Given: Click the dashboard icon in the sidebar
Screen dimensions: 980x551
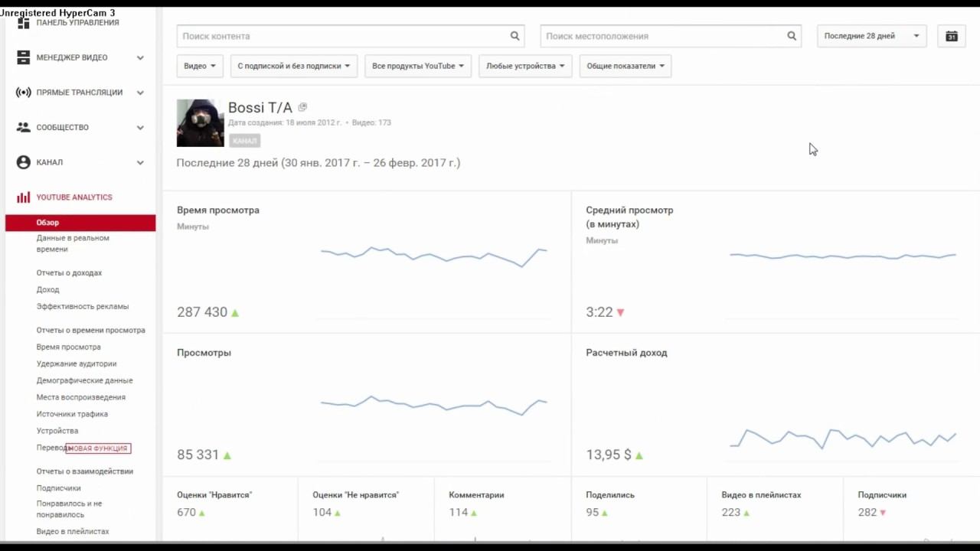Looking at the screenshot, I should [24, 23].
